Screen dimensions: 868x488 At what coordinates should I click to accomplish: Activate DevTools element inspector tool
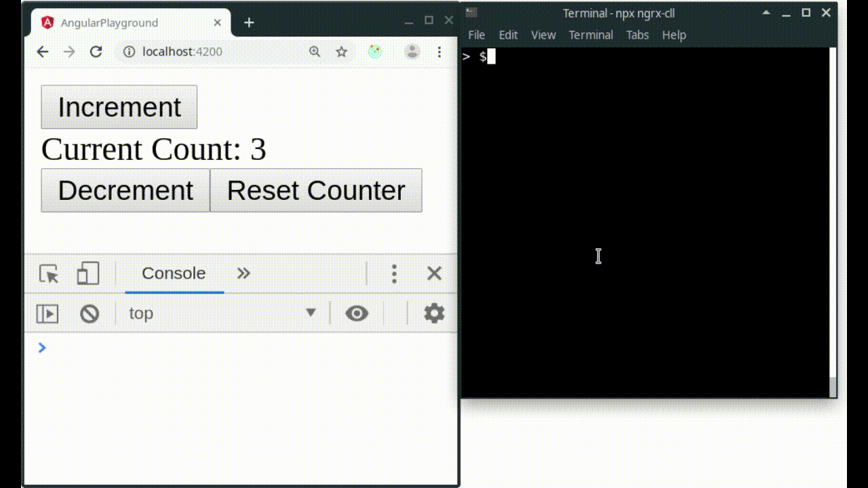pyautogui.click(x=49, y=274)
